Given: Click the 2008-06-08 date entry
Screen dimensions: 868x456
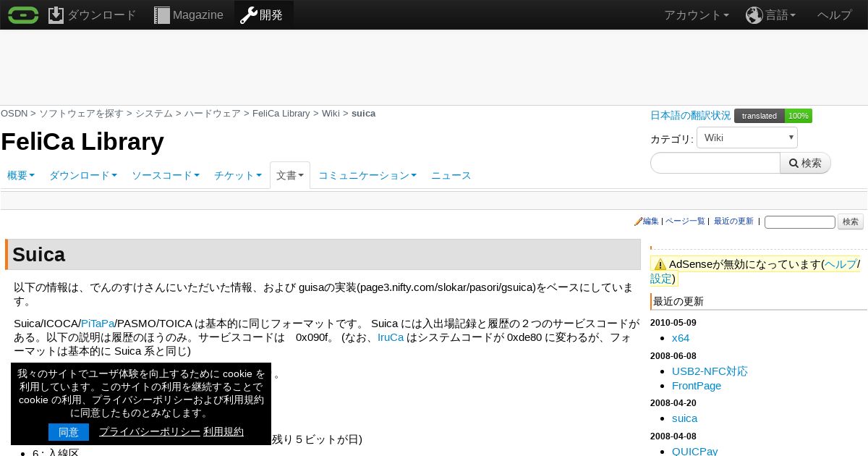Looking at the screenshot, I should pyautogui.click(x=673, y=356).
